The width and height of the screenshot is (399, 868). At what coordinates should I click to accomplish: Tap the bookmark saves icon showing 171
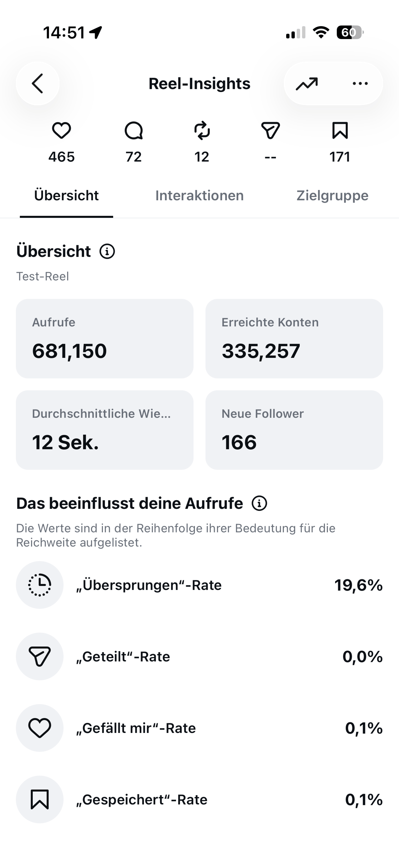(x=340, y=130)
